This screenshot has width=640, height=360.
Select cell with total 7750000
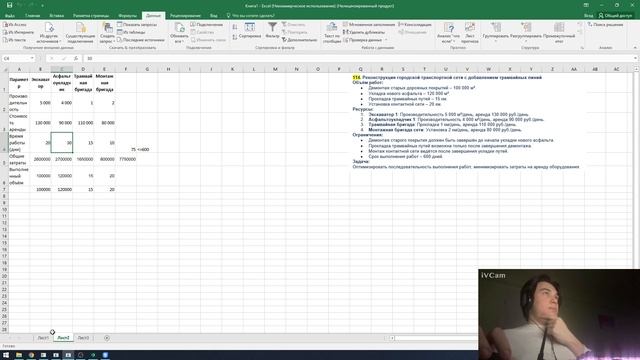coord(126,159)
